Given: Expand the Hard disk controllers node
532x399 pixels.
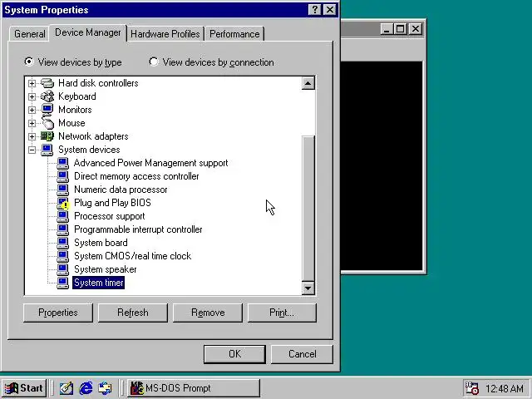Looking at the screenshot, I should 32,83.
